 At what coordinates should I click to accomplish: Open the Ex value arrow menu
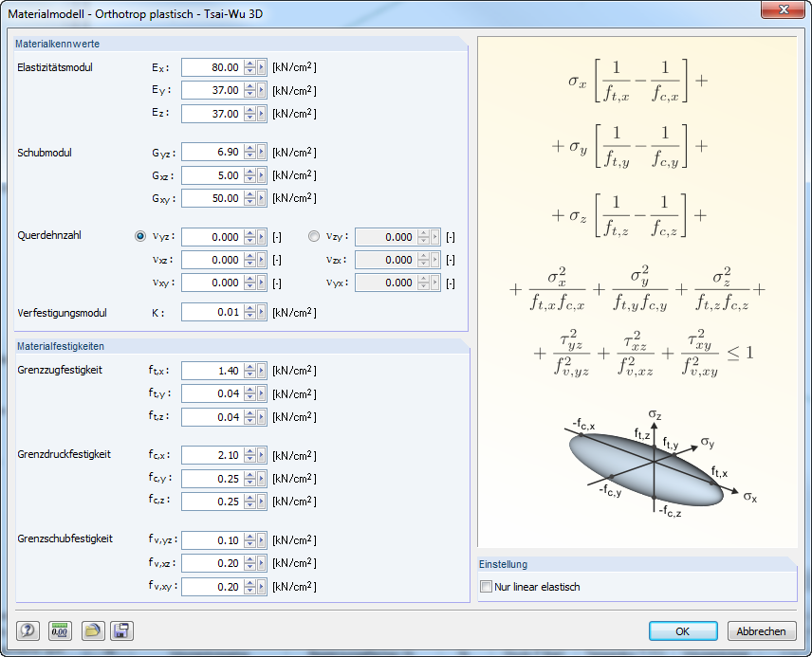262,67
